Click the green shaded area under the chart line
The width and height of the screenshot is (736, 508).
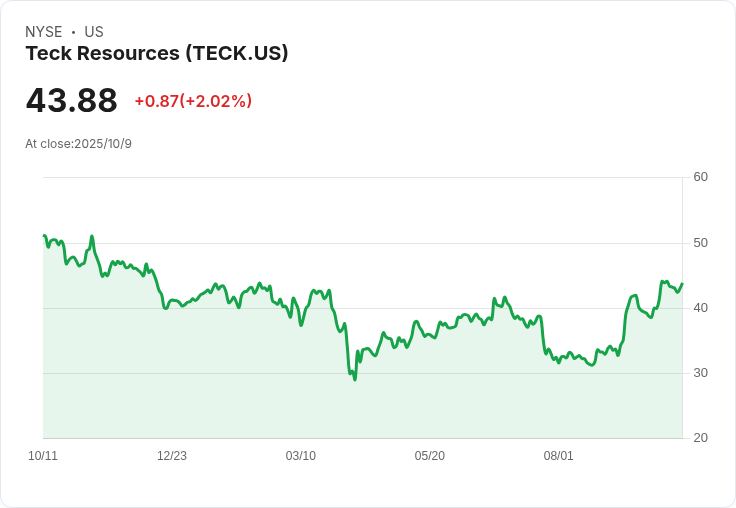[362, 408]
